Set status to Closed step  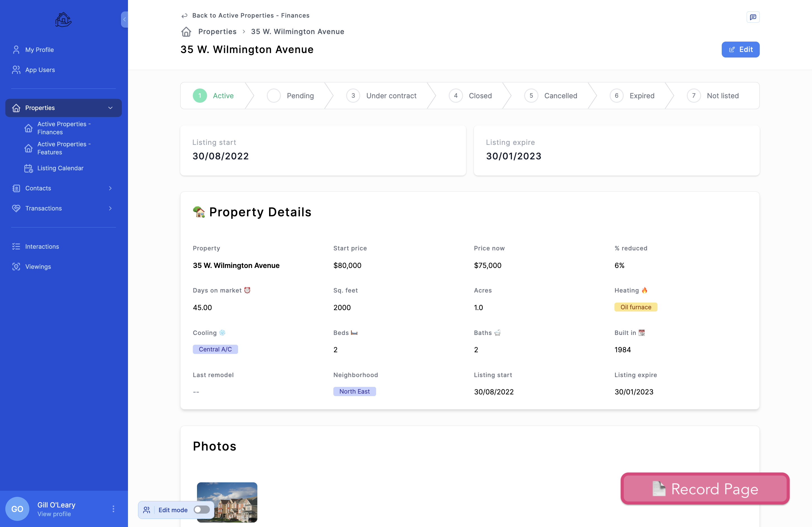tap(471, 96)
